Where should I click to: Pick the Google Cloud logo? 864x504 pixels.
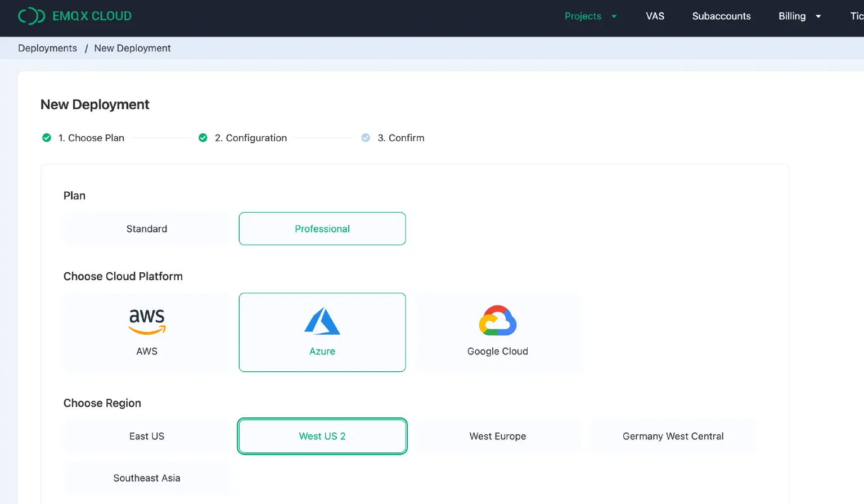[497, 321]
